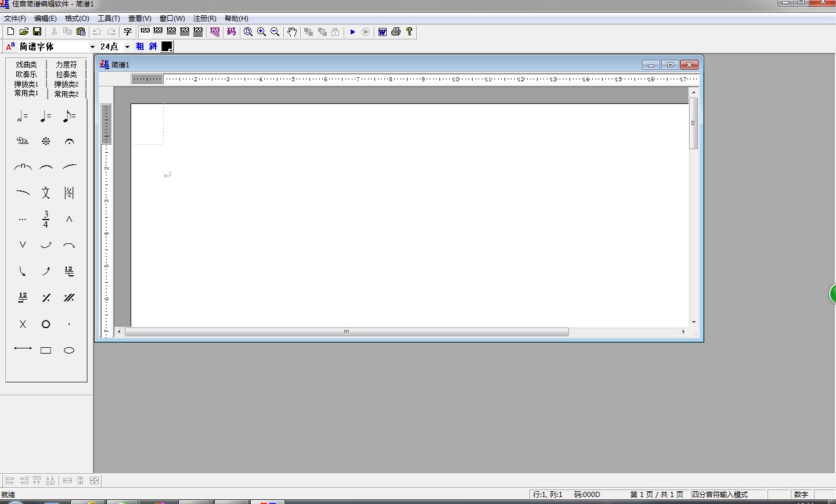Open help with the yellow question mark icon
The width and height of the screenshot is (836, 504).
(x=409, y=32)
